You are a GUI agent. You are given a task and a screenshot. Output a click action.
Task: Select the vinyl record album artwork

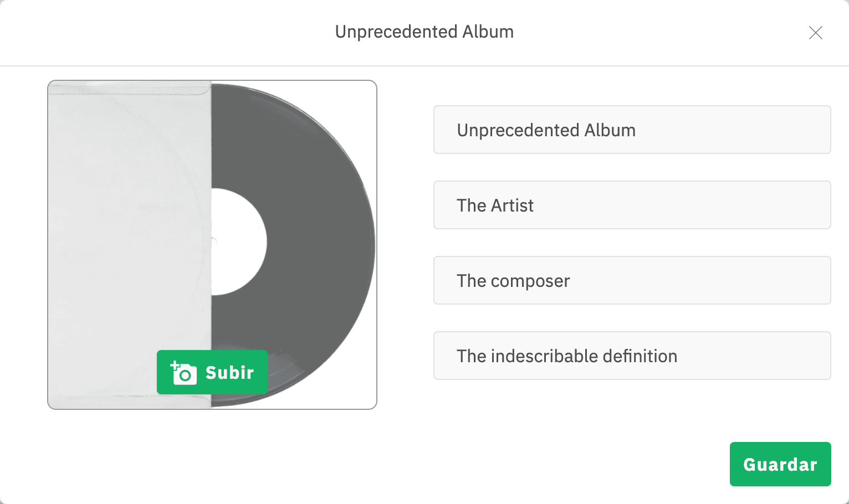click(x=212, y=244)
